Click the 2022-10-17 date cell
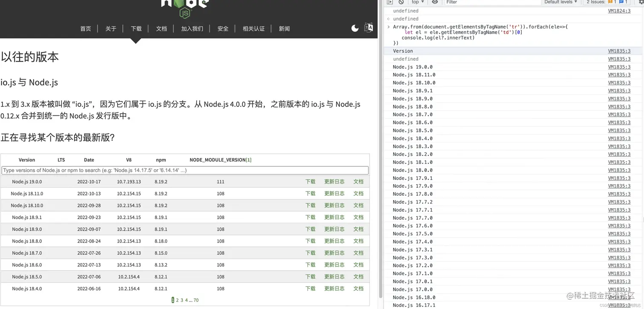This screenshot has height=309, width=644. pyautogui.click(x=89, y=182)
